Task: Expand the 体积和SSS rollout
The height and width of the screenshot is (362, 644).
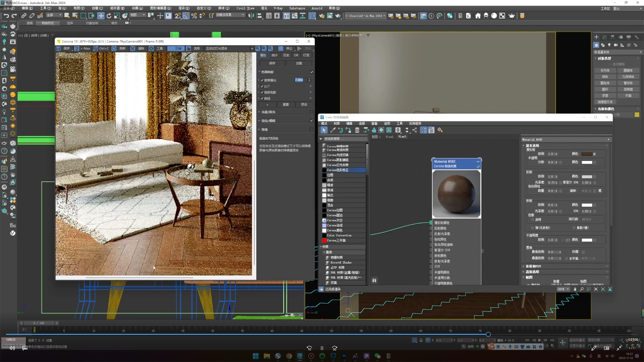Action: tap(533, 266)
